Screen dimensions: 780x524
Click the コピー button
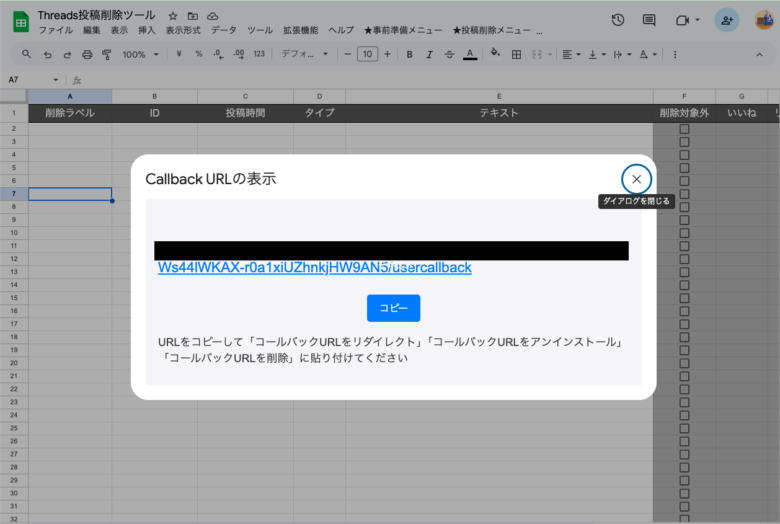coord(393,308)
